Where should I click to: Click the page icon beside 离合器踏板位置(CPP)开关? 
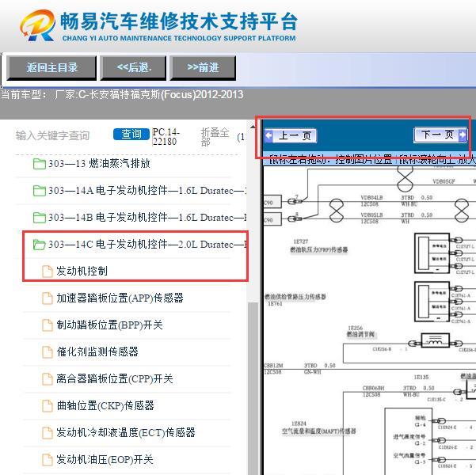[47, 378]
